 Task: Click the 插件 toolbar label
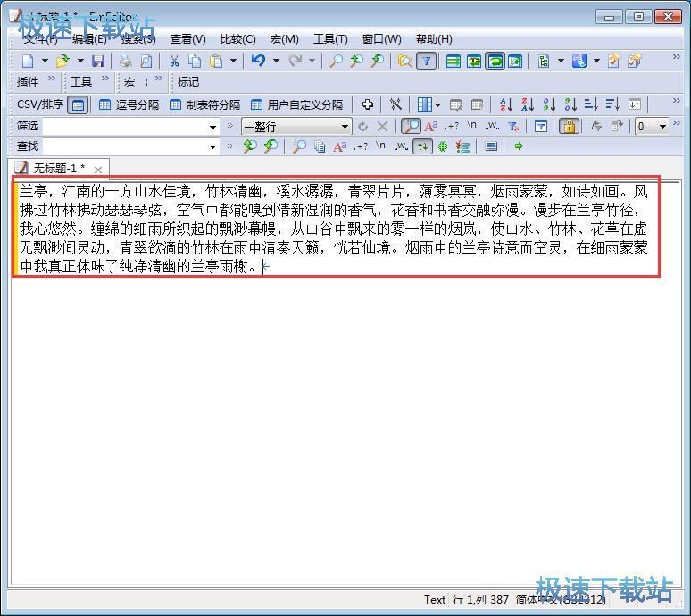28,81
